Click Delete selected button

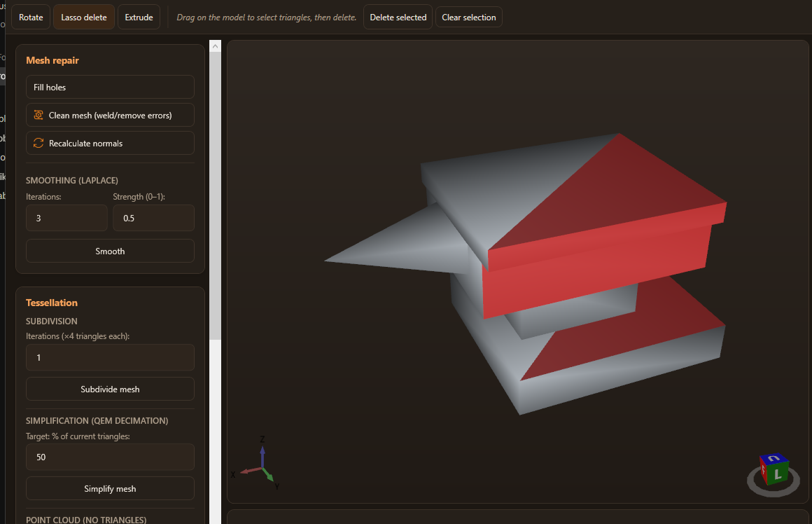click(x=398, y=17)
